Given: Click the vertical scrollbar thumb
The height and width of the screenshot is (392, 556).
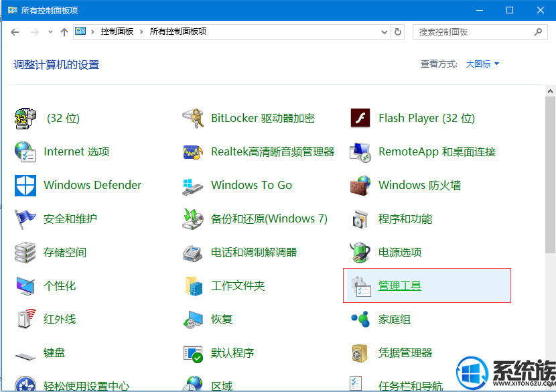Looking at the screenshot, I should 550,176.
